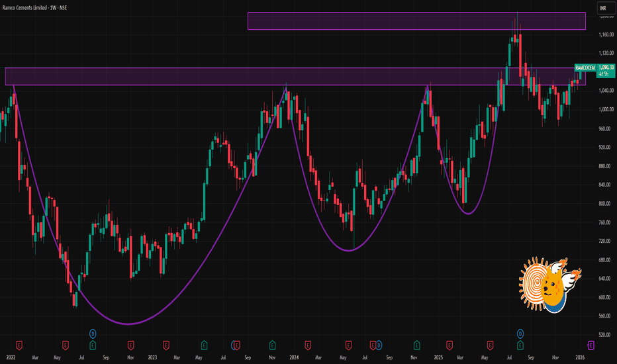Viewport: 617px width, 364px height.
Task: Open the May 2023 green earnings marker
Action: point(204,345)
